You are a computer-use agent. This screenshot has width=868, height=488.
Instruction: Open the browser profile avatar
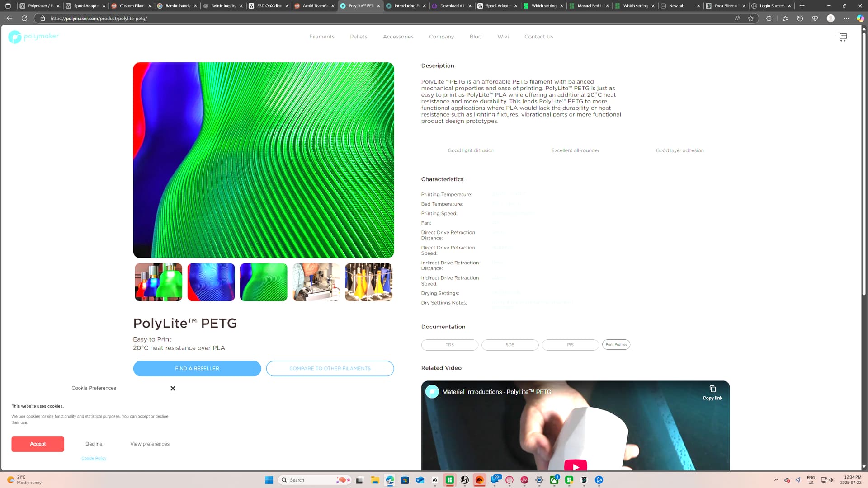pyautogui.click(x=830, y=19)
